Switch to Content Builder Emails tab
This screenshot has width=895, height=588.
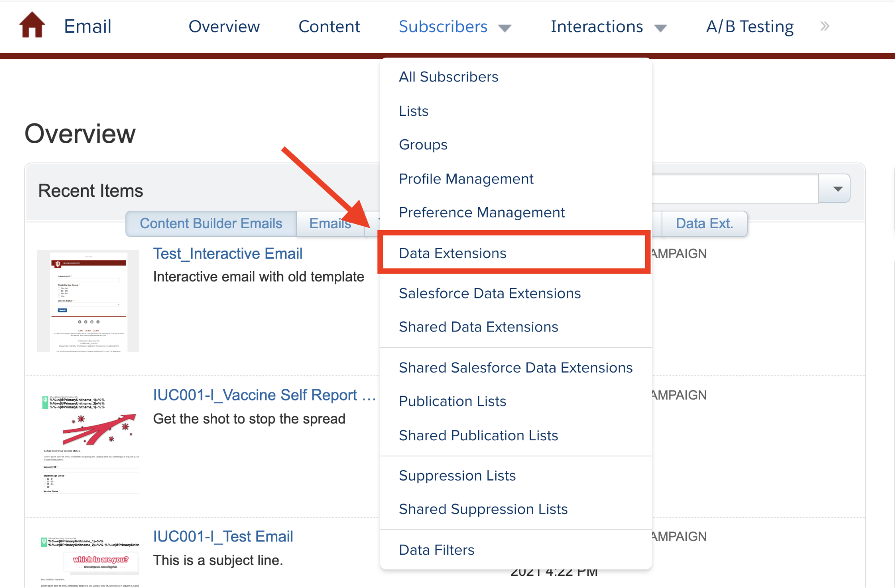(211, 223)
